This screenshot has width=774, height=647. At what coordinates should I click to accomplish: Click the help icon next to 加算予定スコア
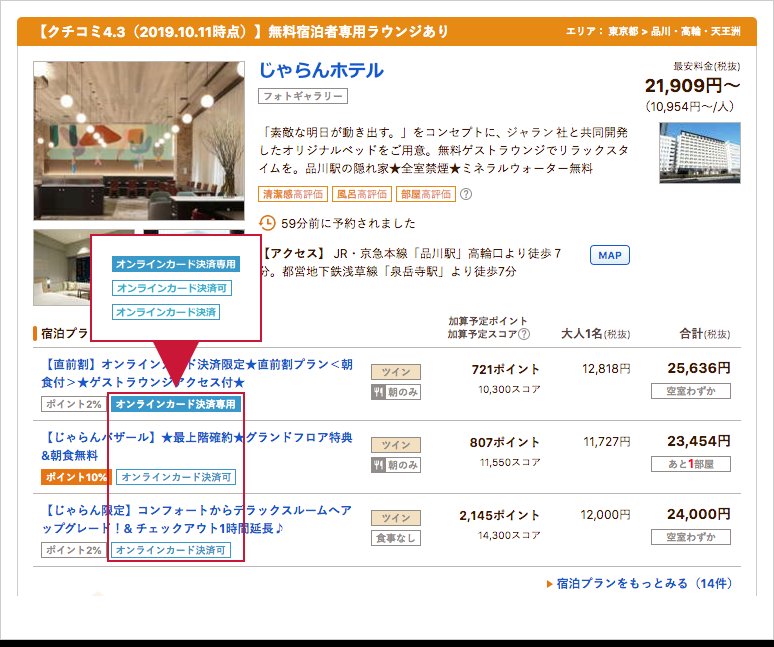tap(524, 334)
